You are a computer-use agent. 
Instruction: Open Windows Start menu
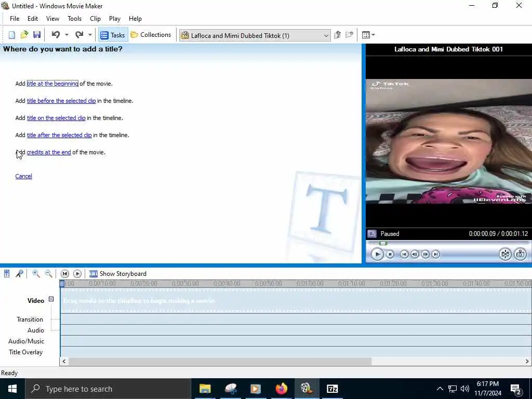coord(12,389)
